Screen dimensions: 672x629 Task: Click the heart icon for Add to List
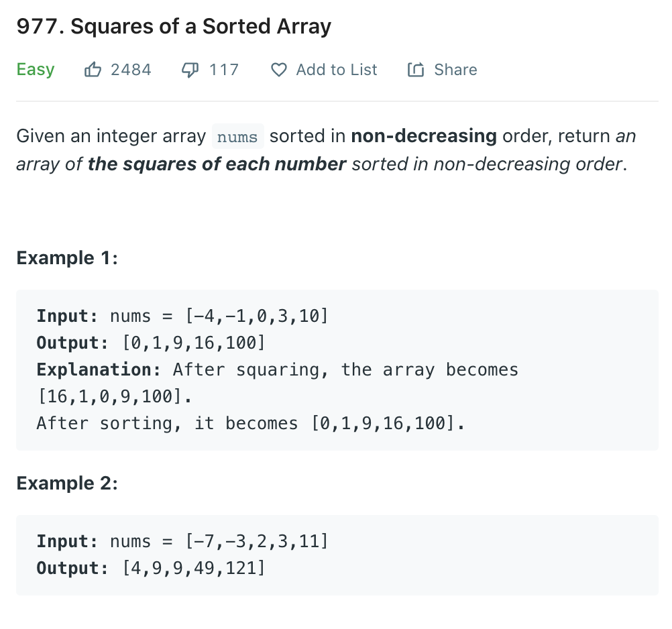point(278,70)
